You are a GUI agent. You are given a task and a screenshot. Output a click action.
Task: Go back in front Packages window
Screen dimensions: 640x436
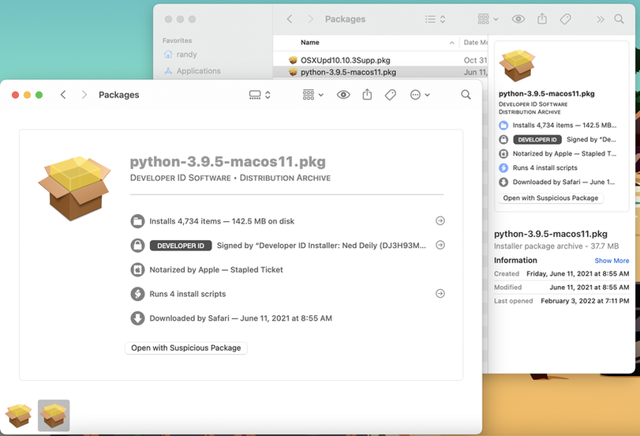pyautogui.click(x=63, y=95)
